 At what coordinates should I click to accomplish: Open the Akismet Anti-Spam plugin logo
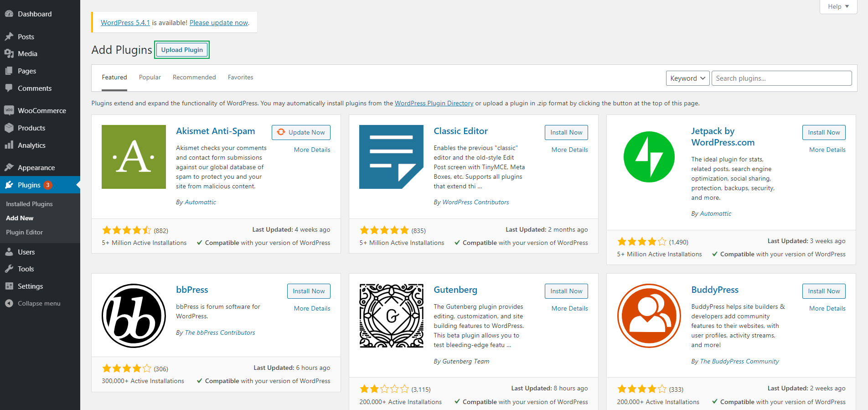click(134, 157)
